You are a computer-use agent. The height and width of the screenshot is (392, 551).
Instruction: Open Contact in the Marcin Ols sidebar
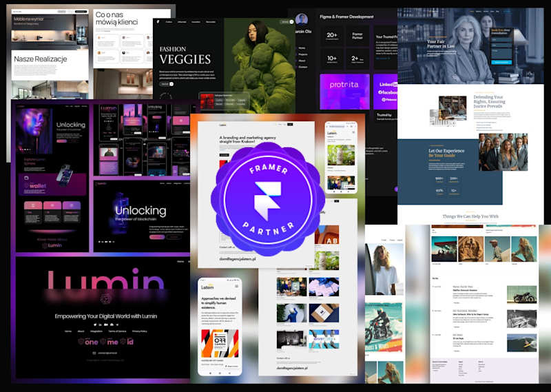point(302,67)
